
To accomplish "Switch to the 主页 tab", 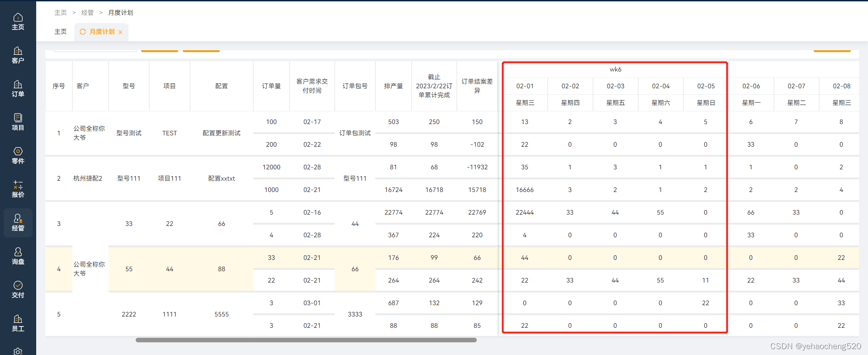I will click(x=61, y=32).
